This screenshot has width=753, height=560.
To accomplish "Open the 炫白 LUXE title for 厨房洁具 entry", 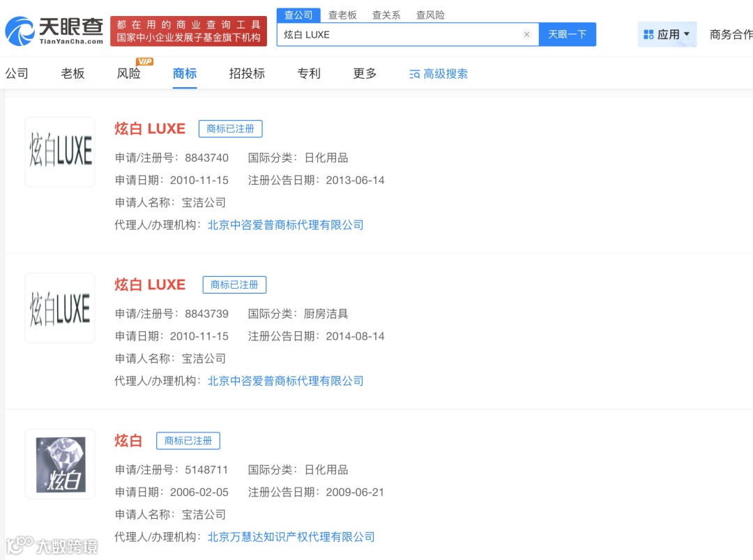I will click(x=150, y=285).
